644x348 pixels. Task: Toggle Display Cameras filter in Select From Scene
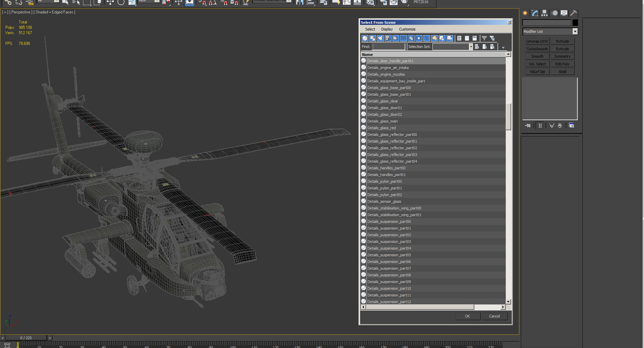point(388,38)
